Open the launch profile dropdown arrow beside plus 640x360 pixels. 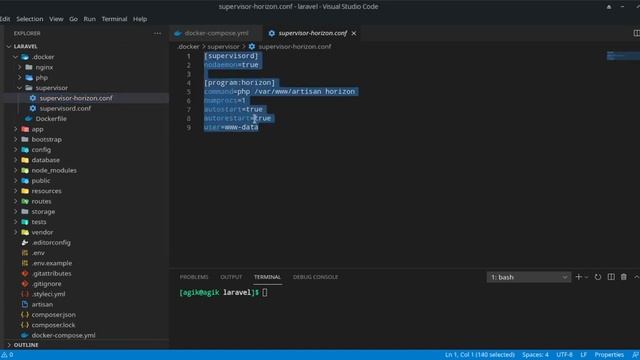pyautogui.click(x=586, y=277)
